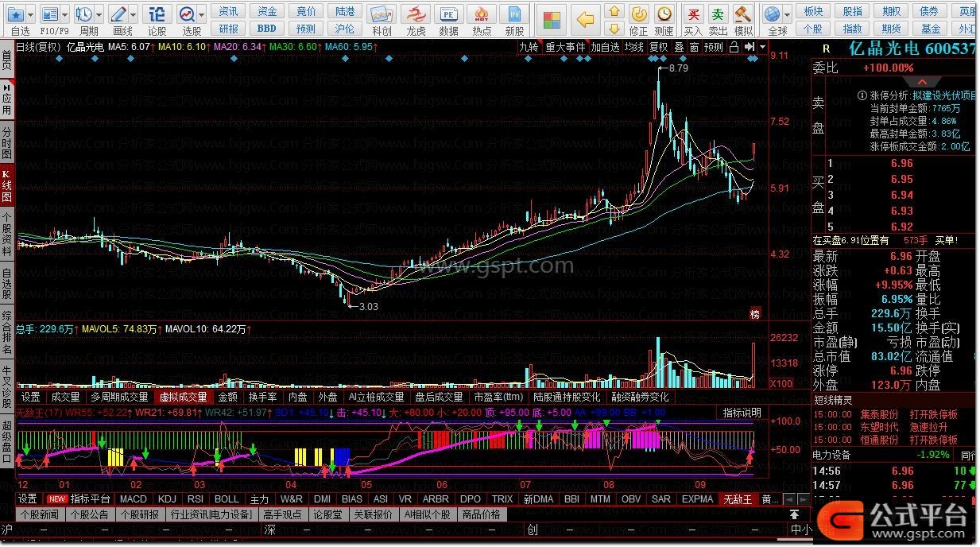Expand the 选股 dropdown arrow
This screenshot has width=980, height=547.
click(x=203, y=14)
